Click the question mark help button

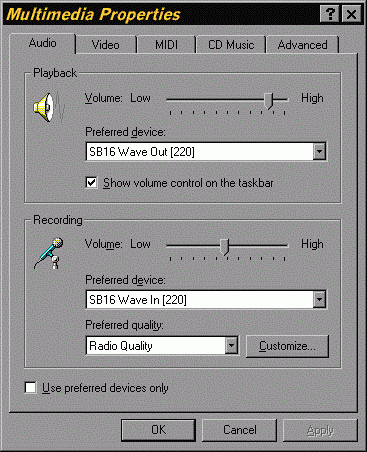329,14
